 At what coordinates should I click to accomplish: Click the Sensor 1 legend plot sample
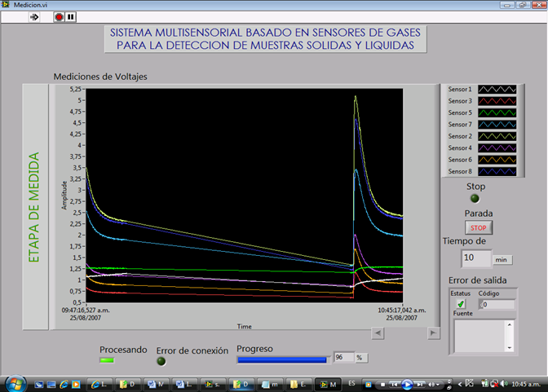click(x=497, y=89)
